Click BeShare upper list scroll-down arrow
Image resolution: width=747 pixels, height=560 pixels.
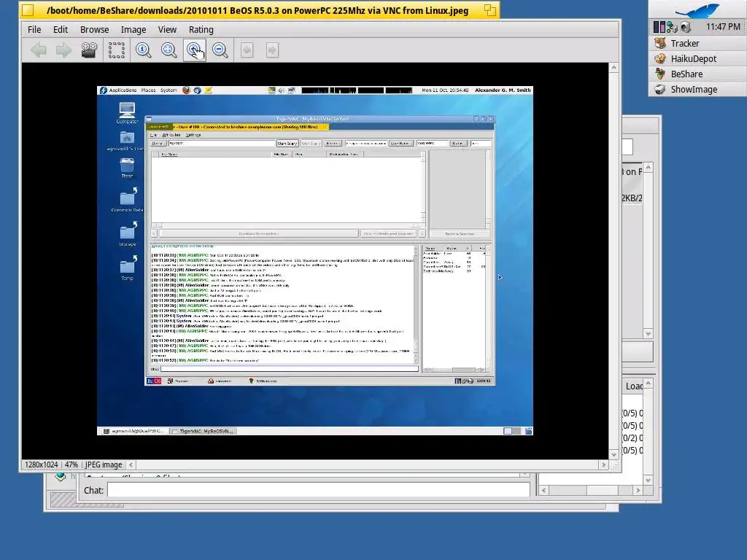click(x=648, y=334)
